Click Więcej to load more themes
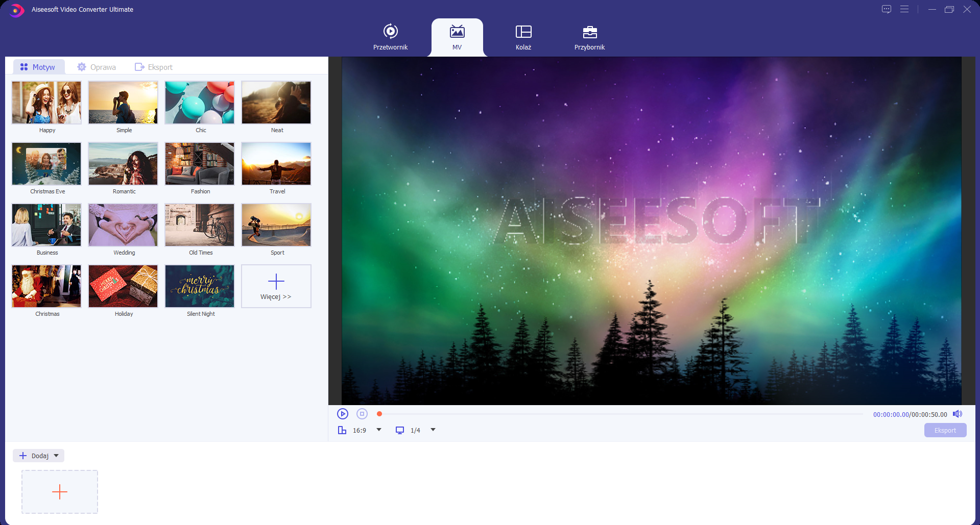The height and width of the screenshot is (525, 980). (x=276, y=286)
